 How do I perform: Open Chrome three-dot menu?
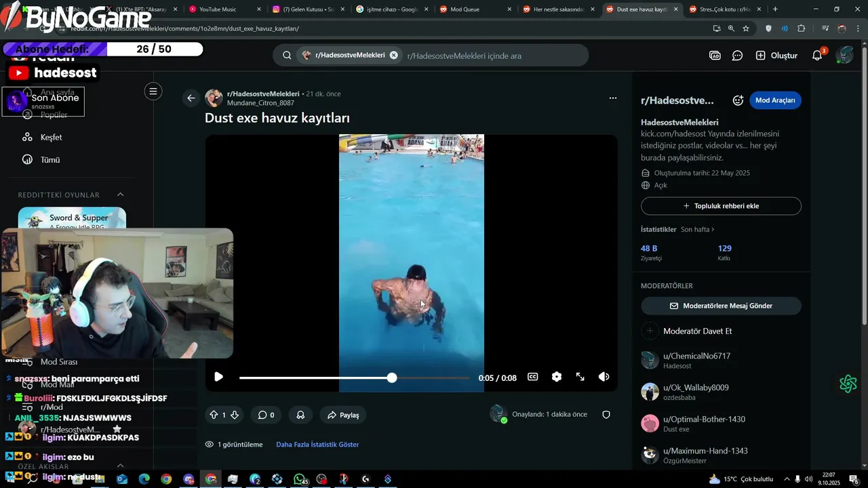859,28
